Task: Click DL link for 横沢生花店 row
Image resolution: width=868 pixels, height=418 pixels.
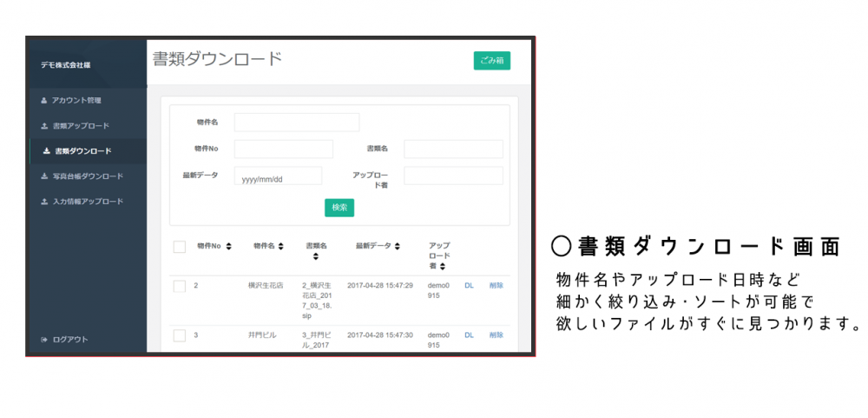Action: point(469,286)
